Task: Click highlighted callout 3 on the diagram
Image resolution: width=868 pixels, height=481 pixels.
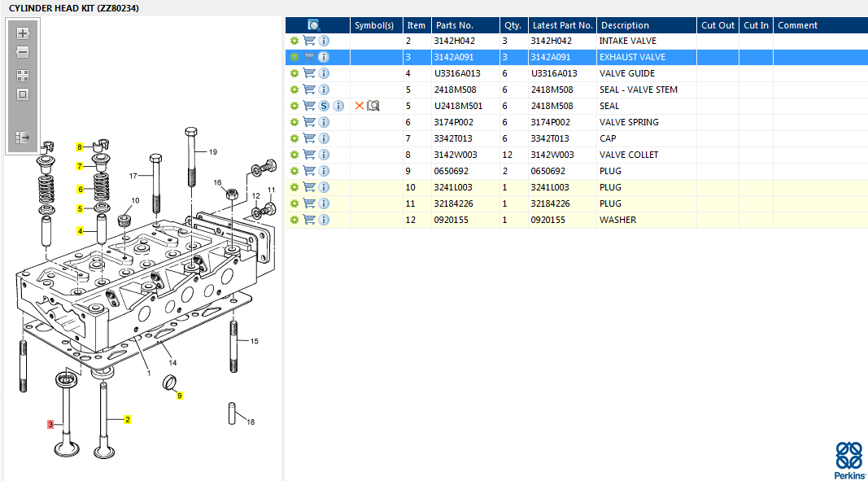Action: tap(50, 424)
